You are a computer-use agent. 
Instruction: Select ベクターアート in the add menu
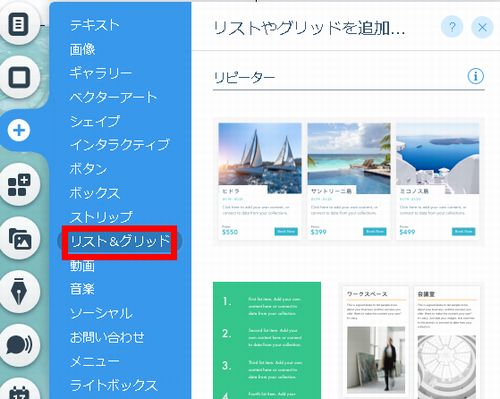pos(113,97)
